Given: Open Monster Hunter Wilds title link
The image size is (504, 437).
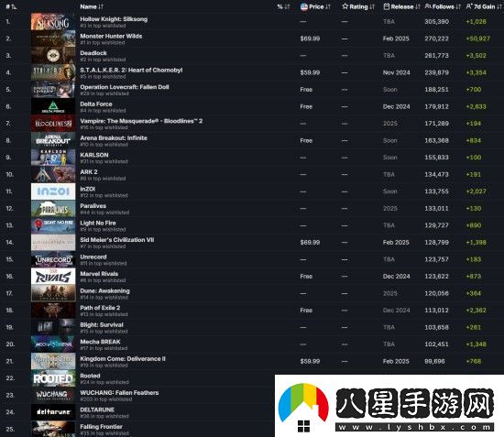Looking at the screenshot, I should click(111, 36).
